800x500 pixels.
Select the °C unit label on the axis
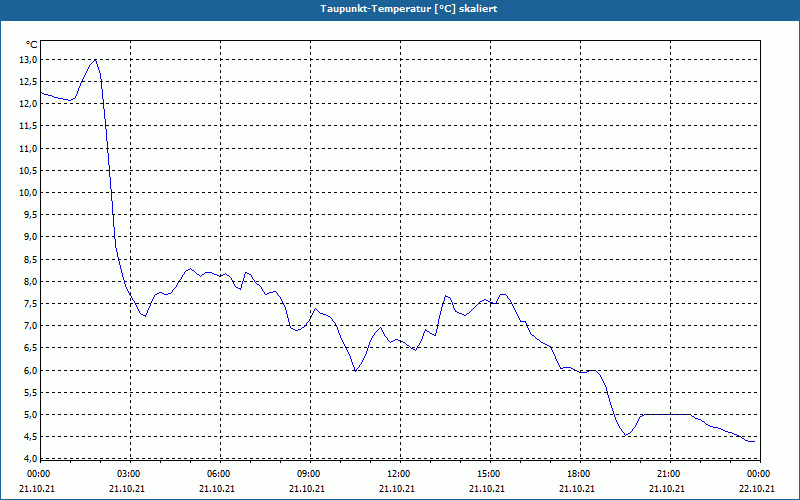[32, 45]
